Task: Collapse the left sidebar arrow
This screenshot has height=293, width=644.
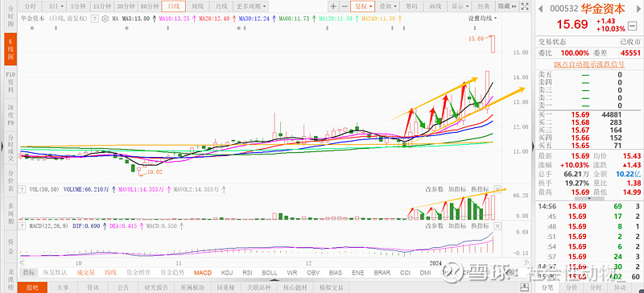Action: (x=2, y=146)
